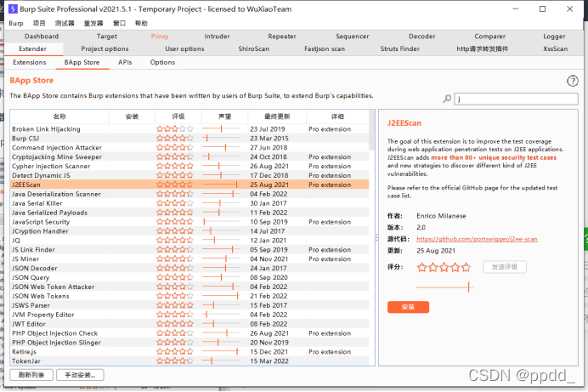Click the third star in rating panel
The width and height of the screenshot is (588, 392).
coord(444,267)
